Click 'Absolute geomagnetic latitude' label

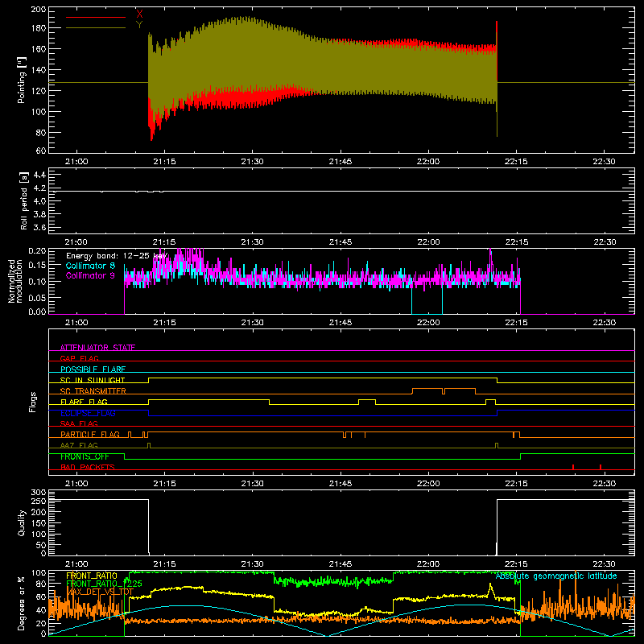click(556, 576)
